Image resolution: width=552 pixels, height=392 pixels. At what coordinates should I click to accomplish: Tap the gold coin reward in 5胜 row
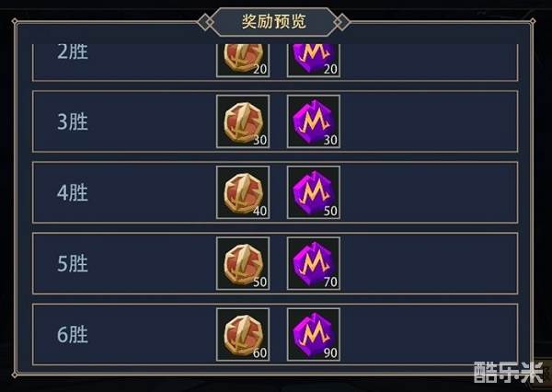tap(243, 263)
